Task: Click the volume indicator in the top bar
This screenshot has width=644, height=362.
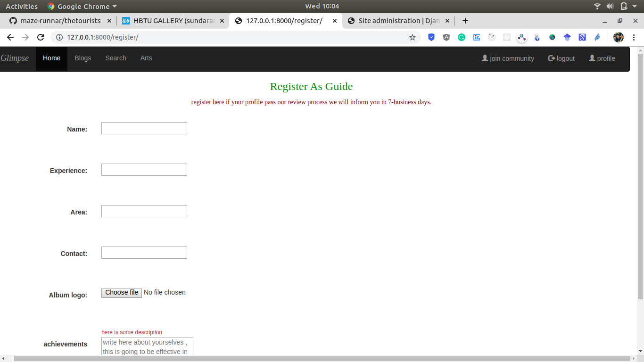Action: (x=610, y=6)
